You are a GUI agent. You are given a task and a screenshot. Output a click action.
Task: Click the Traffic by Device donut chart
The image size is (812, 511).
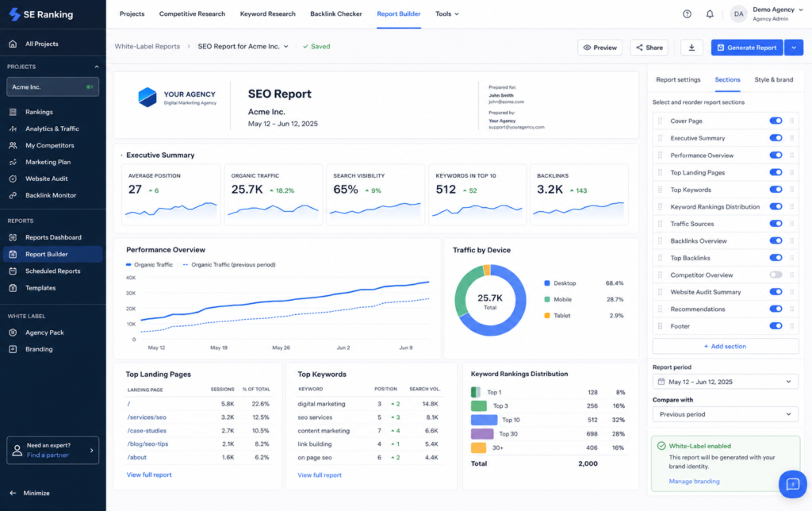pyautogui.click(x=490, y=300)
